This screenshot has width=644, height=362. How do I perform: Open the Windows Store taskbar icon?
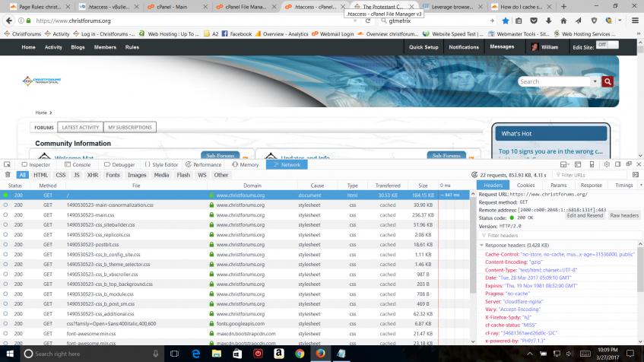(237, 354)
